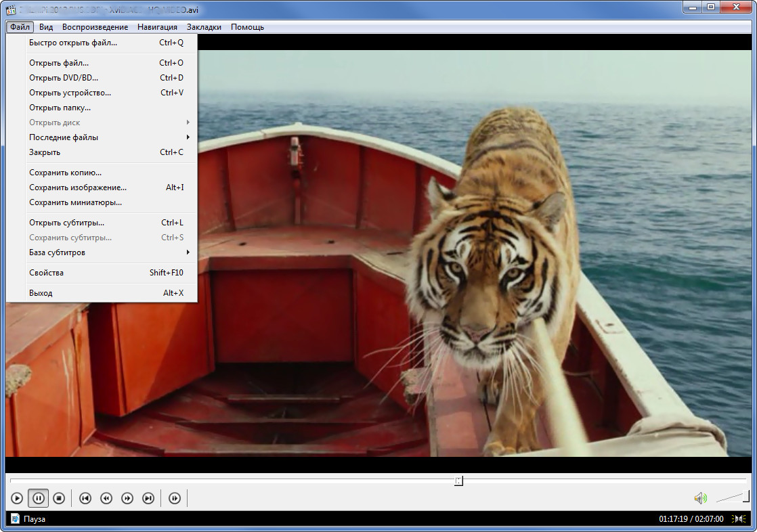Select Выход to exit the player
757x532 pixels.
coord(102,293)
